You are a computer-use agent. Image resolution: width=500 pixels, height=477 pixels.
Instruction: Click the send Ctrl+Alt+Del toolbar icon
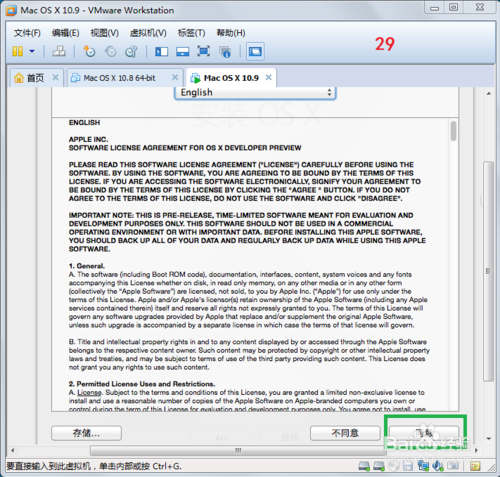click(x=59, y=51)
